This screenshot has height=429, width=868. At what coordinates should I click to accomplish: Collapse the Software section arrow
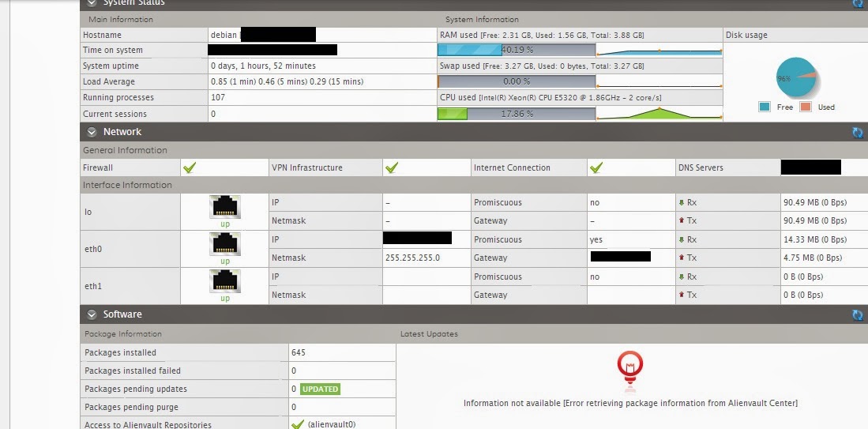pyautogui.click(x=92, y=314)
